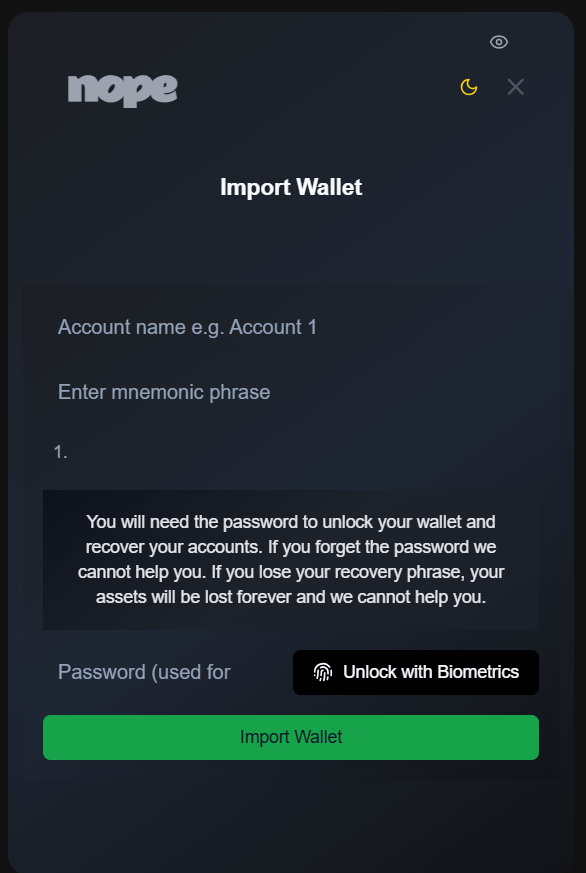Click the fingerprint icon on the biometrics button
This screenshot has width=586, height=873.
pyautogui.click(x=322, y=672)
